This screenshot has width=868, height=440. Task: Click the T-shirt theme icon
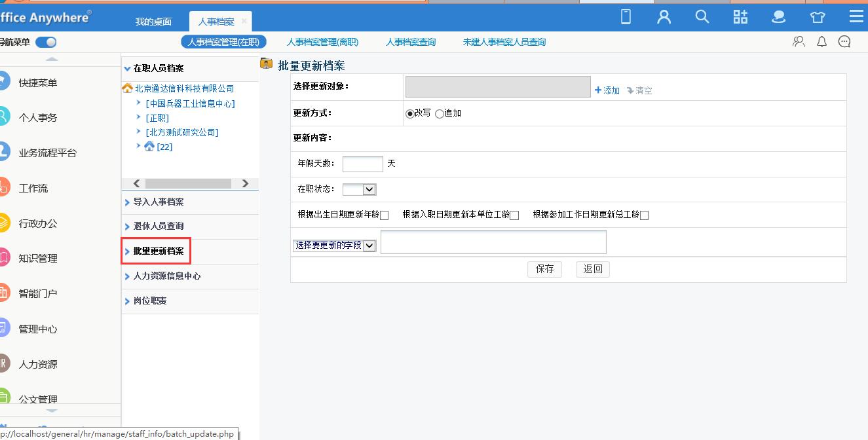[817, 17]
